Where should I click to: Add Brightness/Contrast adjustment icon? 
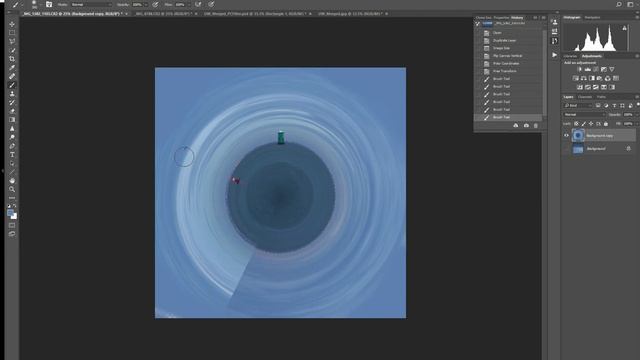coord(580,69)
